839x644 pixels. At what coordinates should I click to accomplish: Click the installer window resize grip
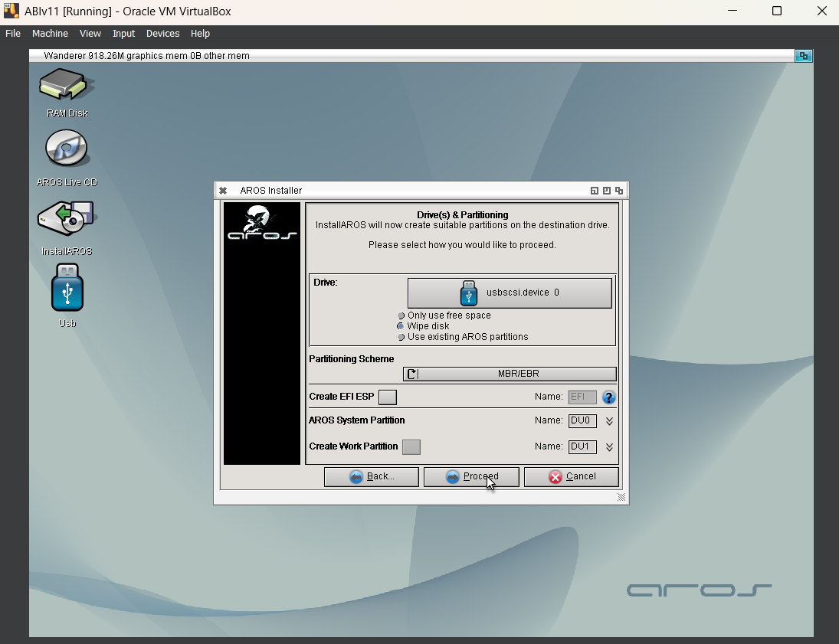coord(621,497)
